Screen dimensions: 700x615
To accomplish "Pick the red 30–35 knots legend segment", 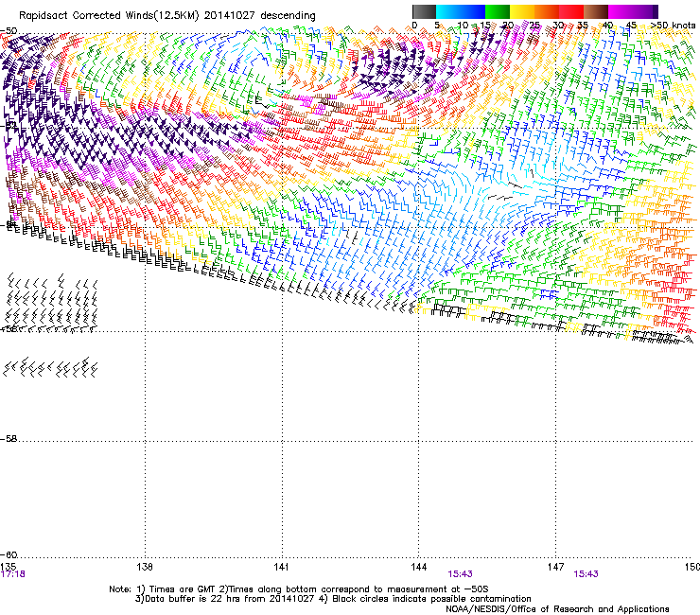I will click(x=571, y=11).
